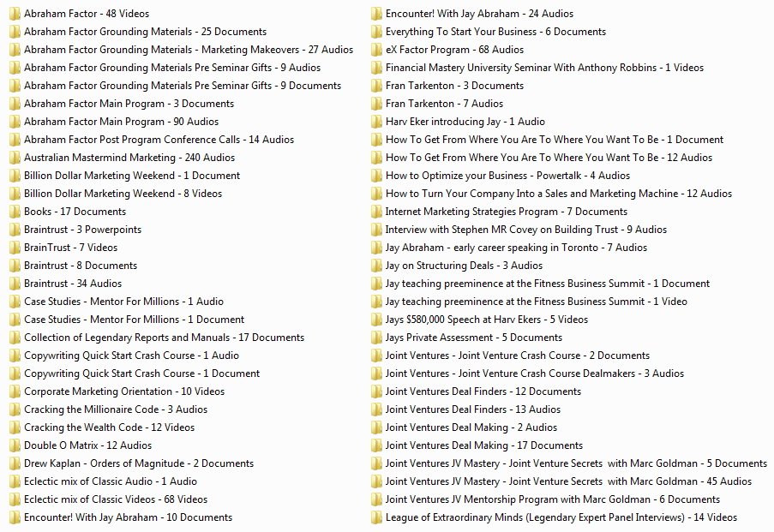Click folder icon for Cracking the Wealth Code
This screenshot has width=774, height=532.
click(15, 427)
